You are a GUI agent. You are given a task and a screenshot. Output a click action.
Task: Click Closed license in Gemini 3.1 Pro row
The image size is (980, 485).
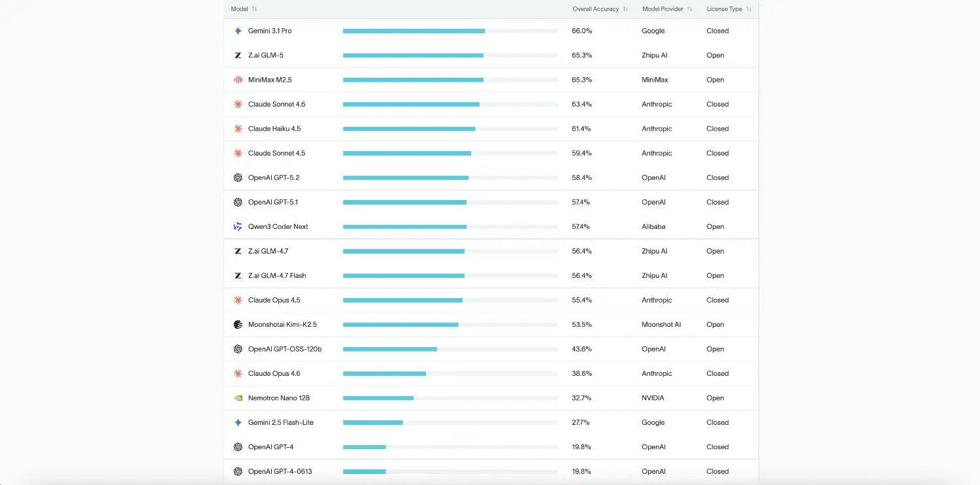(718, 31)
